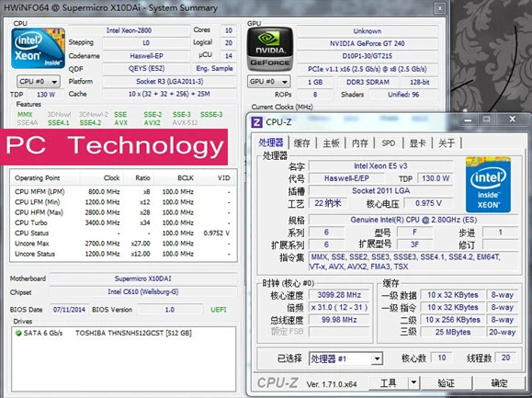Click the 3099.28 MHz core speed value
This screenshot has height=398, width=532.
339,295
